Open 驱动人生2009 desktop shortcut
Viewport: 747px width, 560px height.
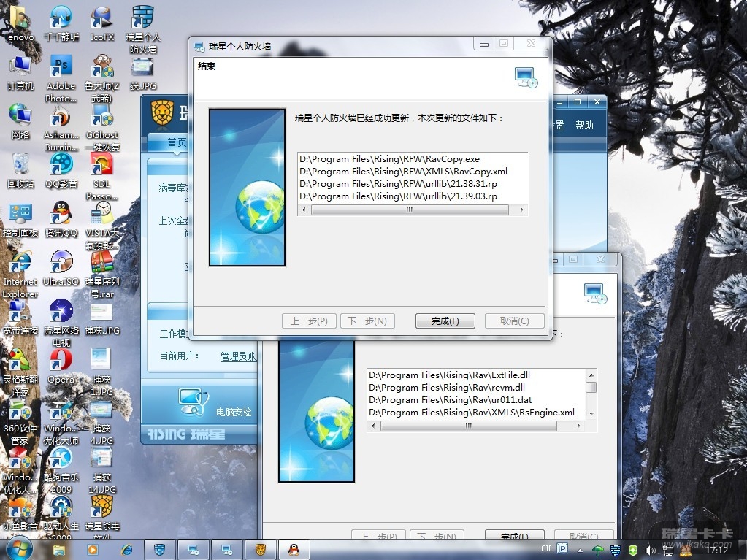point(61,517)
